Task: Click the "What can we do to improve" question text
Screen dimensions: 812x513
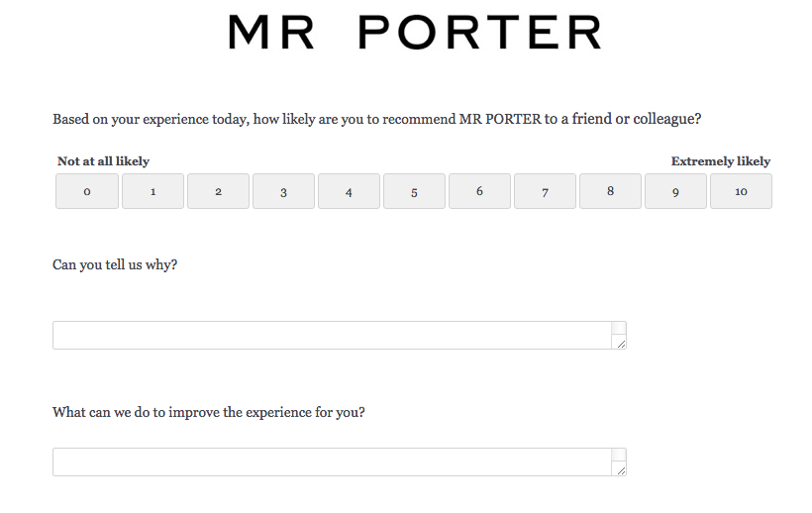Action: tap(208, 412)
